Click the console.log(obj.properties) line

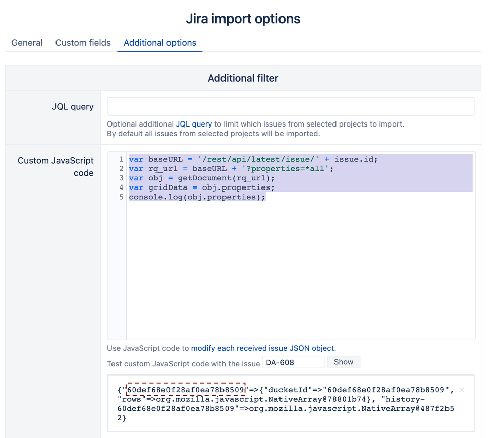pyautogui.click(x=197, y=197)
